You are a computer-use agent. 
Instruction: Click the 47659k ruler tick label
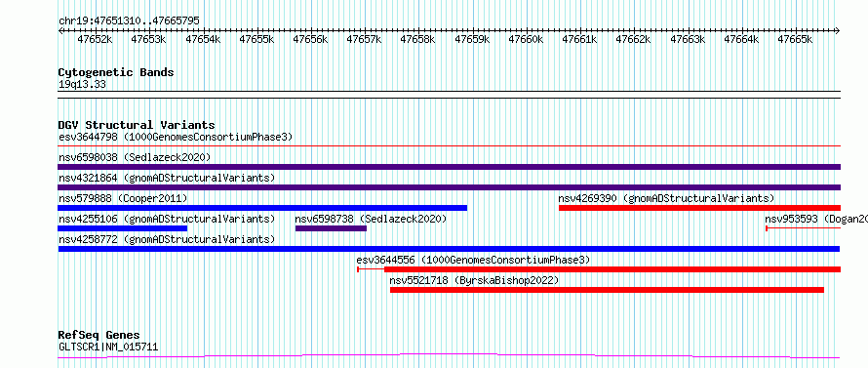coord(472,39)
